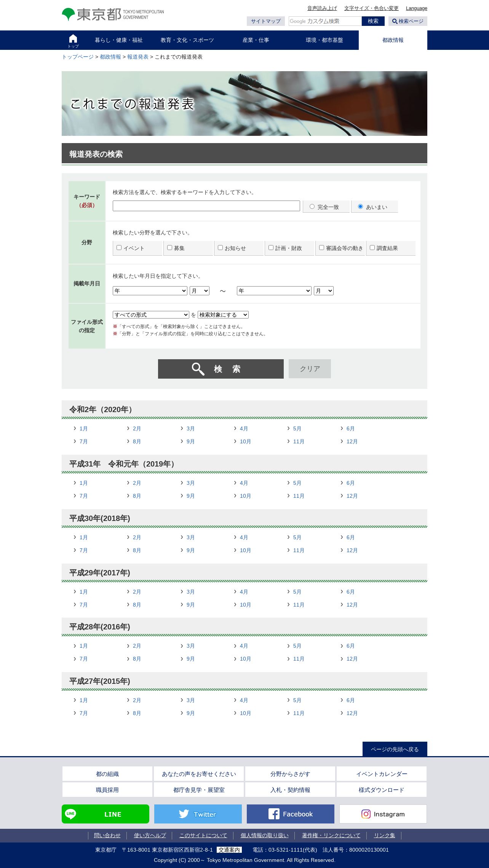Open 都政情報 navigation tab
The height and width of the screenshot is (868, 489).
393,40
